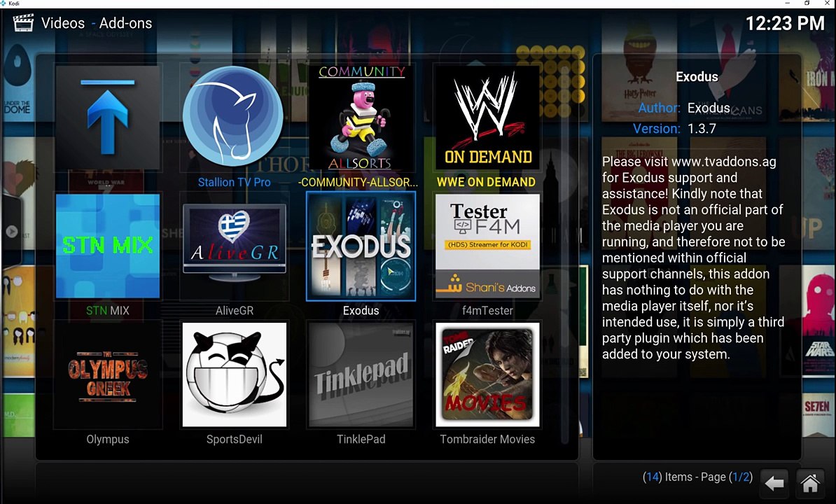Click the '-COMMUNITY-ALLSOR...' label
This screenshot has width=836, height=504.
tap(358, 182)
